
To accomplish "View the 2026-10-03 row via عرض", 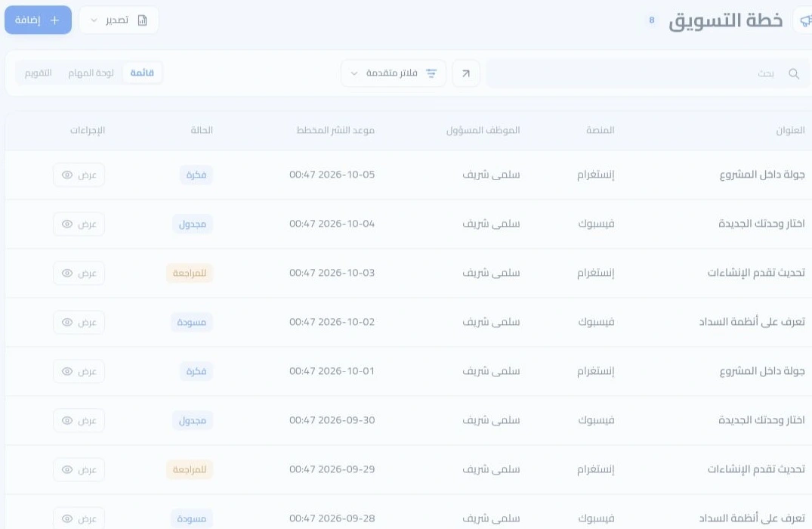I will [79, 273].
